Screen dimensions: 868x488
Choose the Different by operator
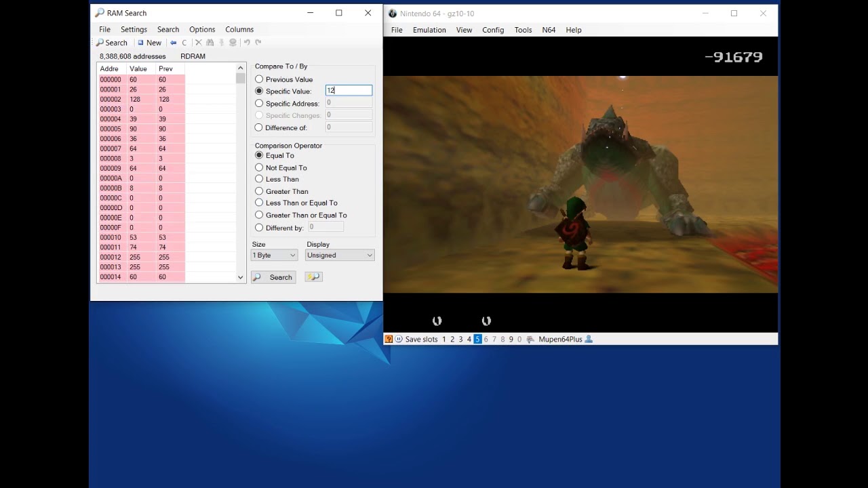259,228
